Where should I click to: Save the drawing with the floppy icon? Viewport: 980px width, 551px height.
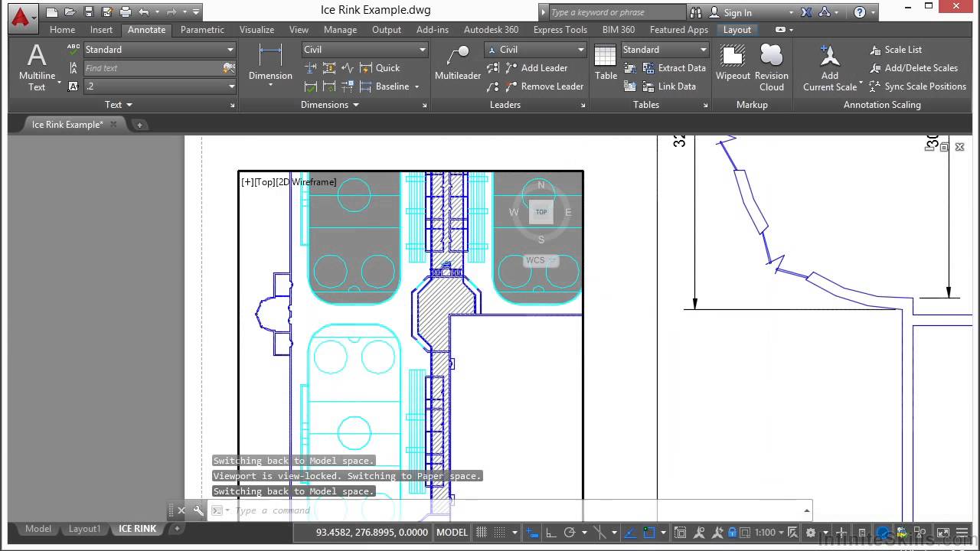89,12
